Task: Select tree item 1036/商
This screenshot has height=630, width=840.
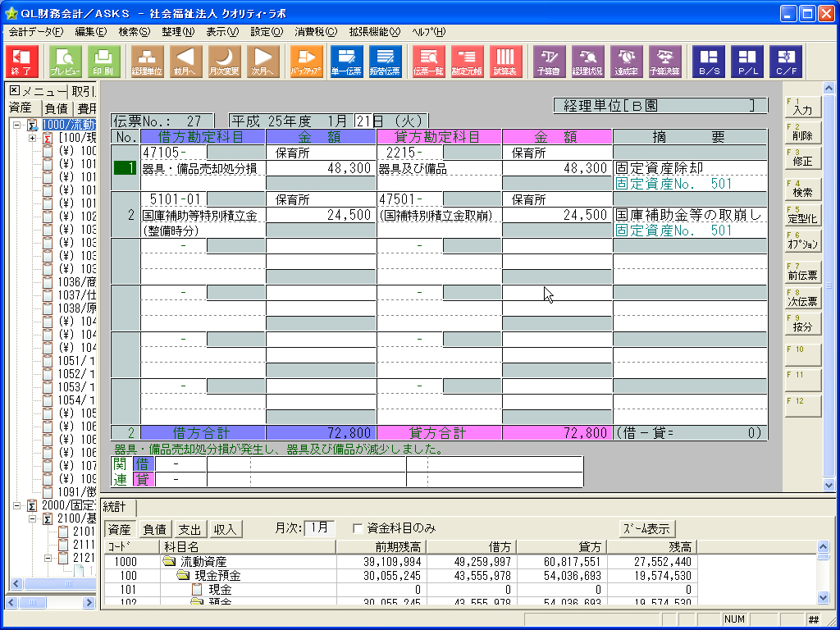Action: point(76,282)
